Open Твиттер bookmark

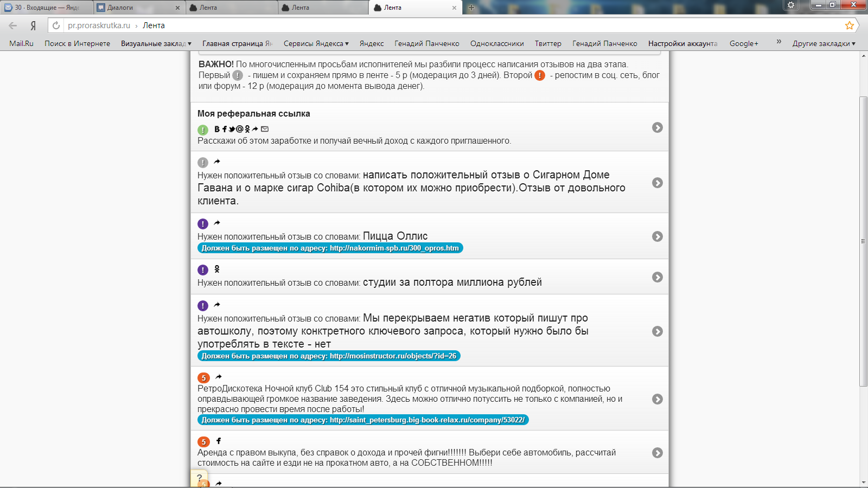(x=548, y=43)
